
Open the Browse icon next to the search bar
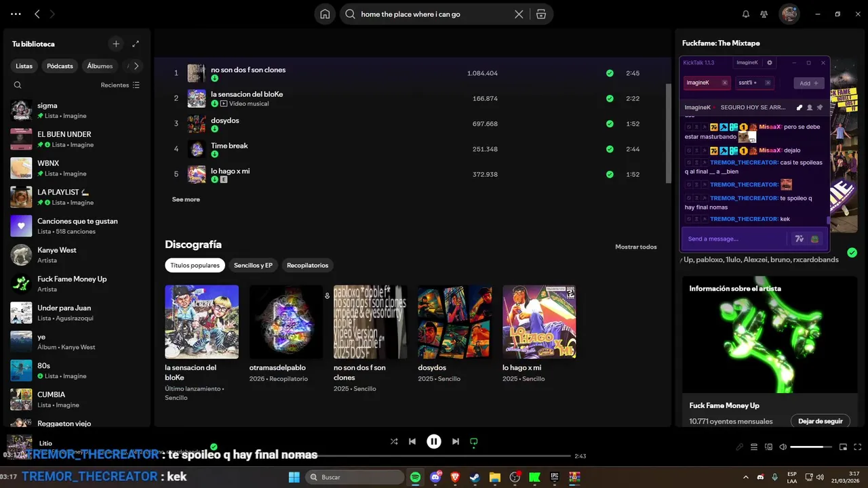[540, 14]
